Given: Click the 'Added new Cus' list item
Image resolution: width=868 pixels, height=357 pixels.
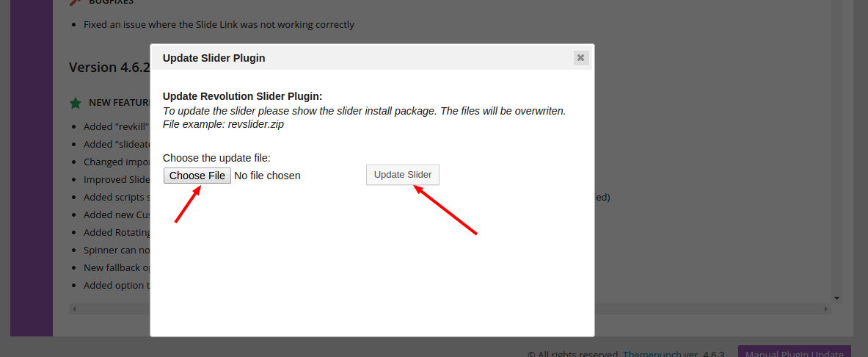Looking at the screenshot, I should [x=117, y=214].
